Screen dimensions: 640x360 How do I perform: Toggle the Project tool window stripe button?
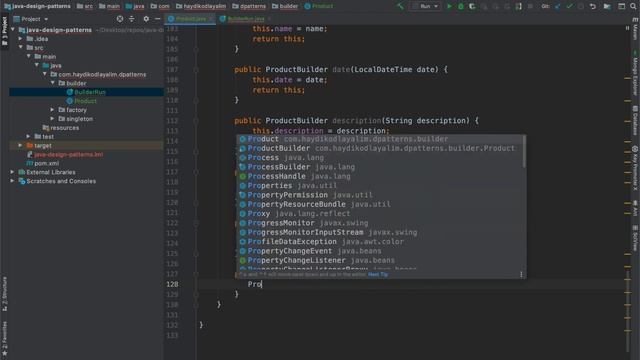4,32
